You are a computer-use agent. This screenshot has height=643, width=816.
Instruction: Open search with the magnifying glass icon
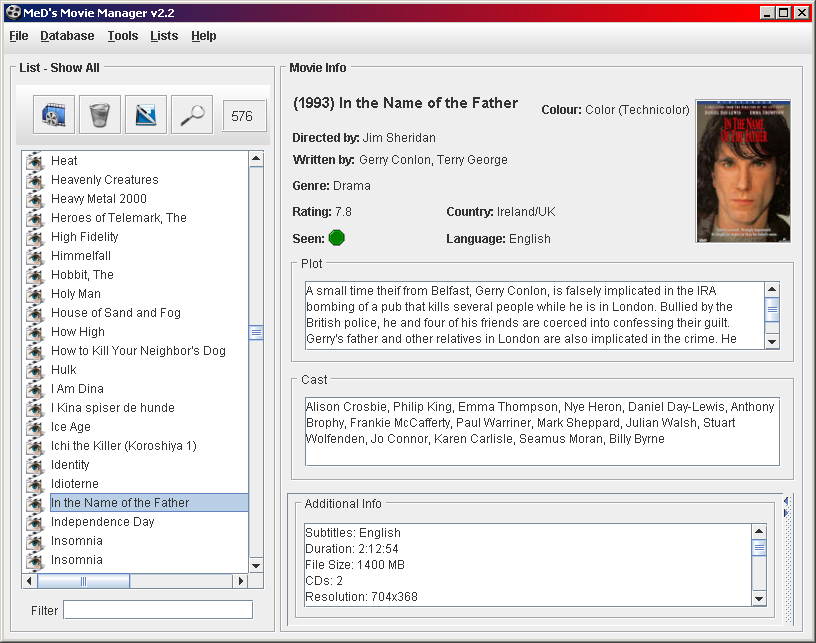tap(192, 115)
